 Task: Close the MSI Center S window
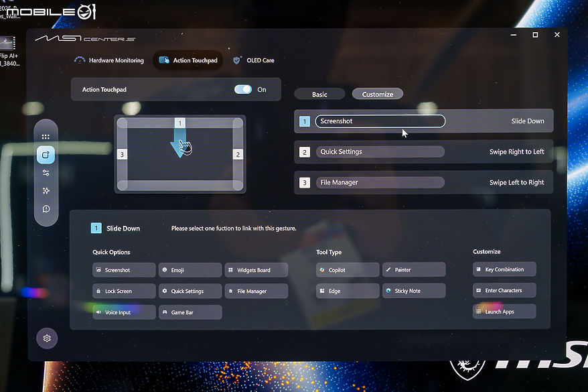point(557,35)
